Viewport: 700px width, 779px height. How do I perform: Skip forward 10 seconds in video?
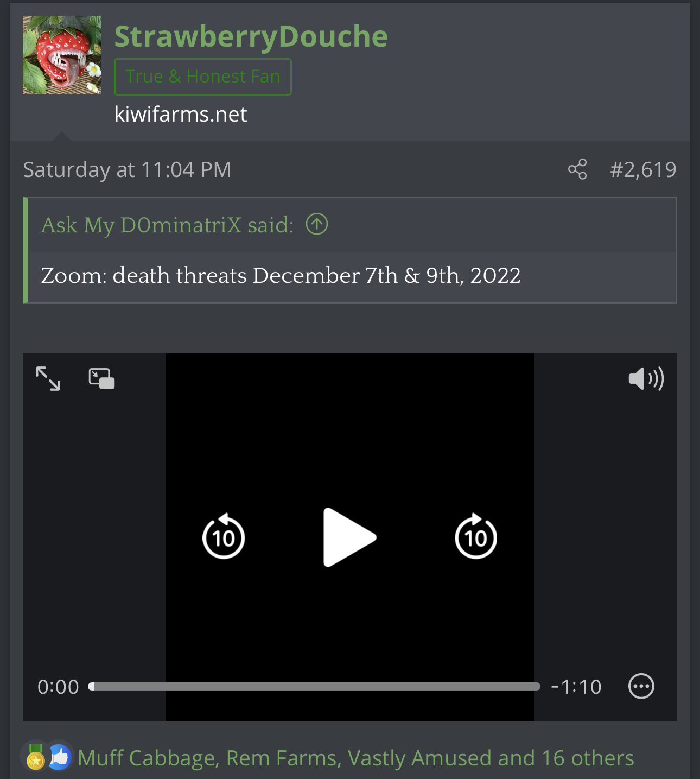pyautogui.click(x=476, y=537)
